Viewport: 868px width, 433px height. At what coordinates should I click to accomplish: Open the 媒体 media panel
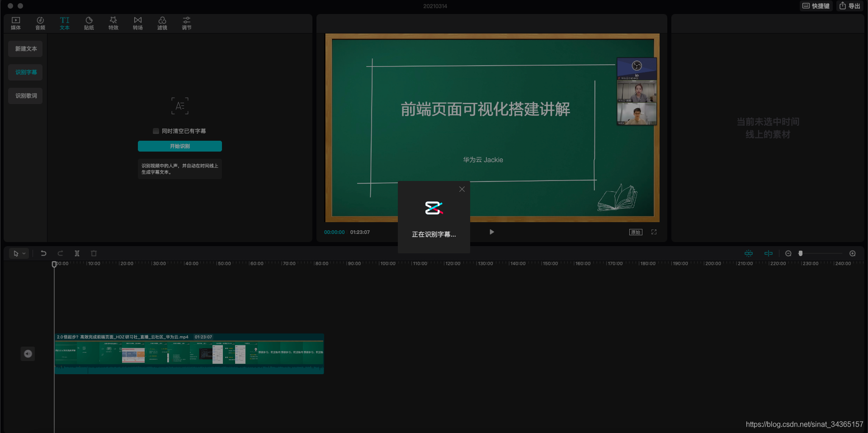[x=16, y=23]
